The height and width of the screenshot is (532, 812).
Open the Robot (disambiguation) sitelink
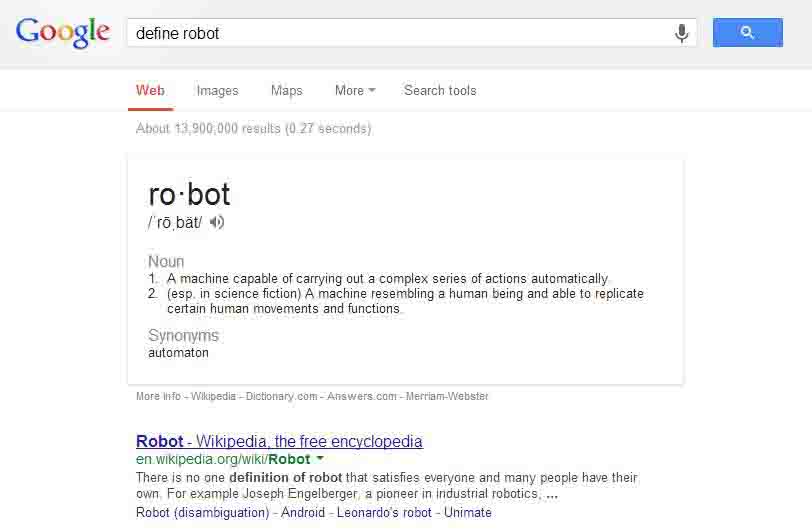(x=202, y=512)
